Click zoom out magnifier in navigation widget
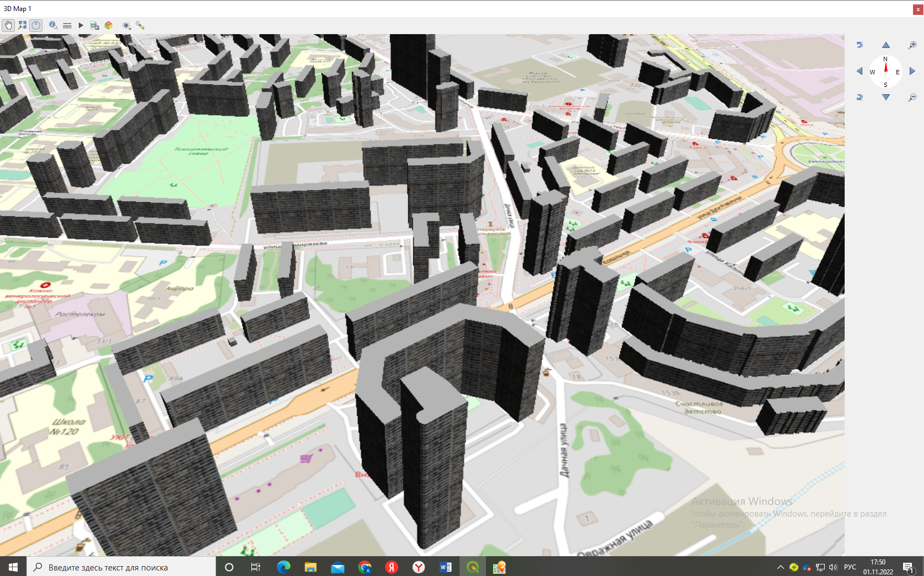Image resolution: width=924 pixels, height=576 pixels. (x=912, y=97)
